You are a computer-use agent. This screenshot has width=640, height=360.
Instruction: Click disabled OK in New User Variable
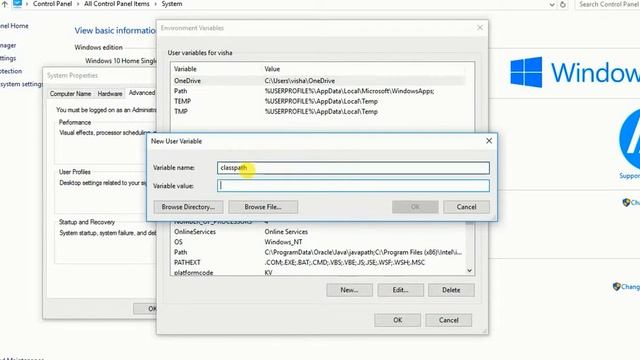[415, 207]
